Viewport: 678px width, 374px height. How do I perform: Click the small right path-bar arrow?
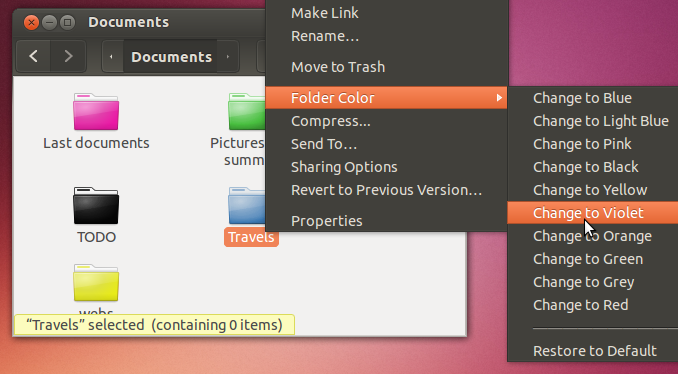coord(228,57)
